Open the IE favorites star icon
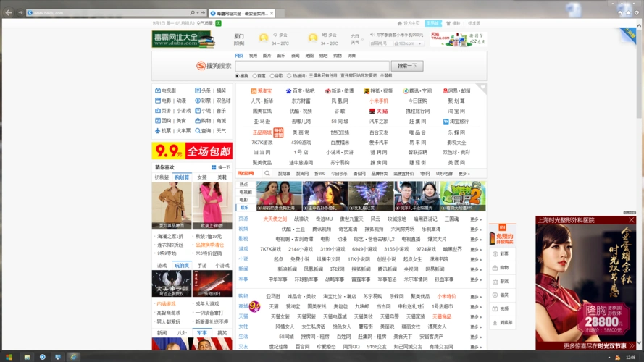644x362 pixels. pos(628,13)
